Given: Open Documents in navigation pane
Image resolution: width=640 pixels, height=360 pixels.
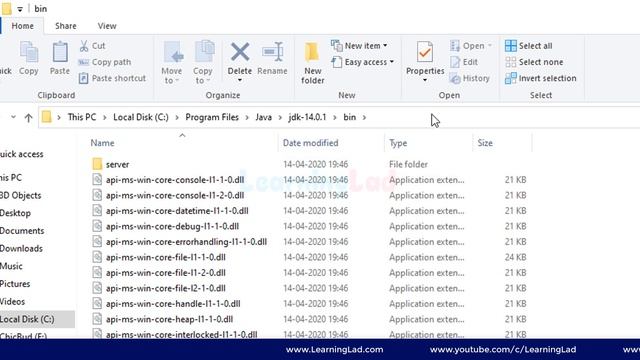Looking at the screenshot, I should point(22,231).
